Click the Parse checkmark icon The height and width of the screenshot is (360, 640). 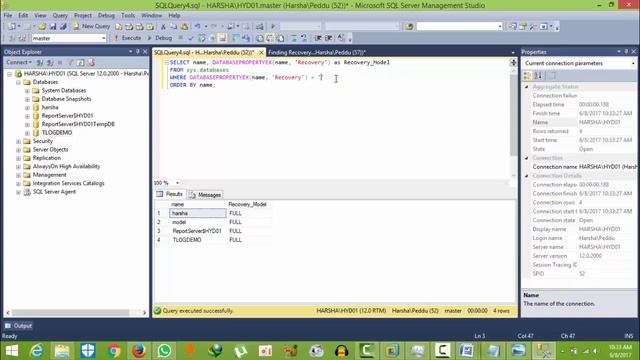point(191,38)
